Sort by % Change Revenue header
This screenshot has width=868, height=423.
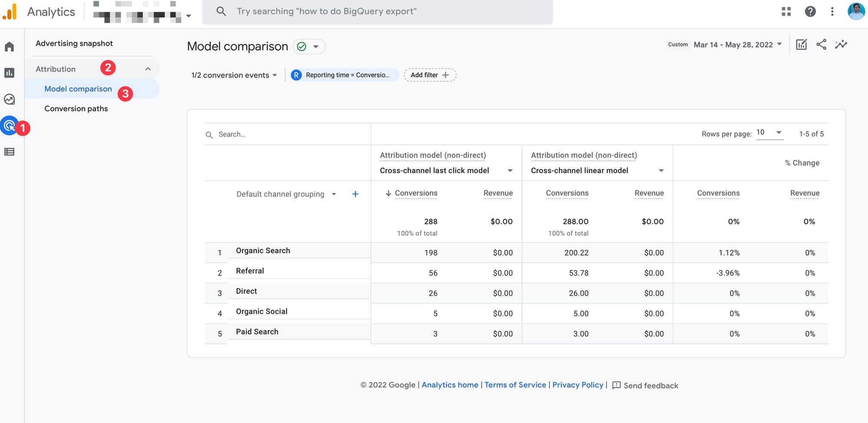(805, 193)
